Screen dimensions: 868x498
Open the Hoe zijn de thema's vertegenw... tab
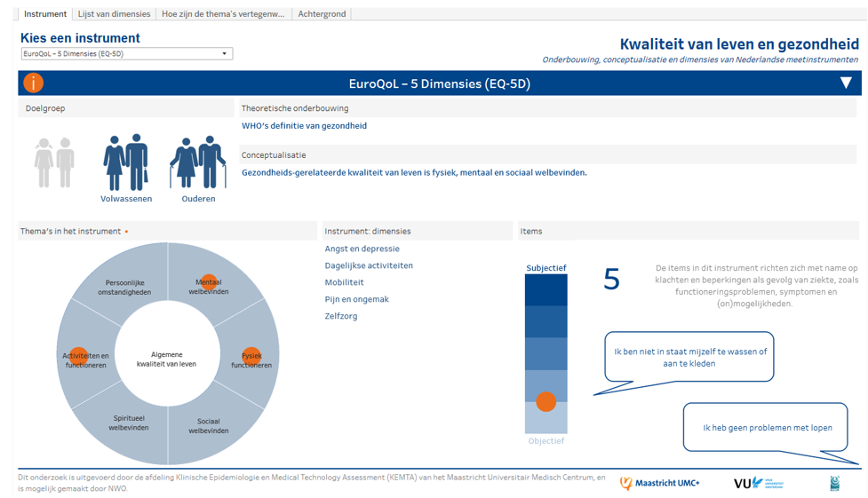point(223,14)
